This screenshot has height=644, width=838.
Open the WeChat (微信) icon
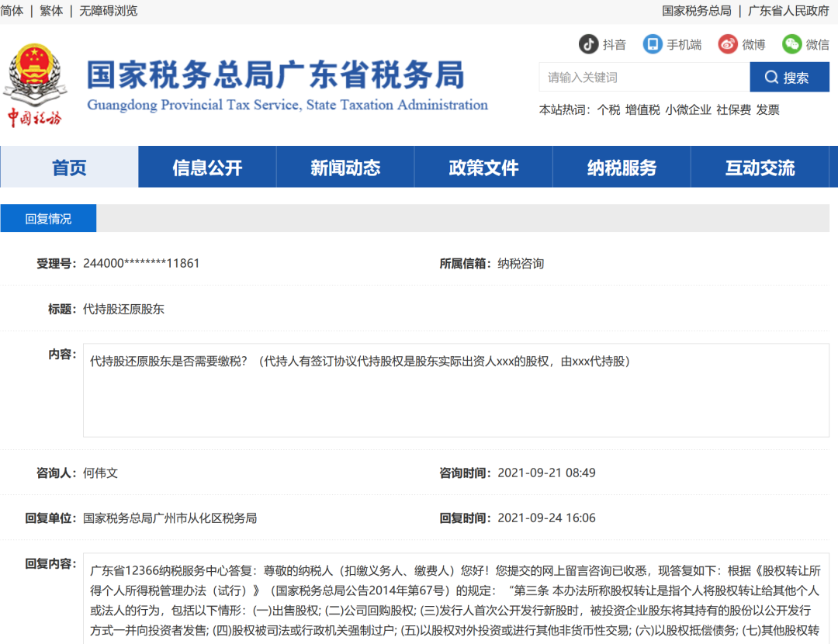click(791, 43)
